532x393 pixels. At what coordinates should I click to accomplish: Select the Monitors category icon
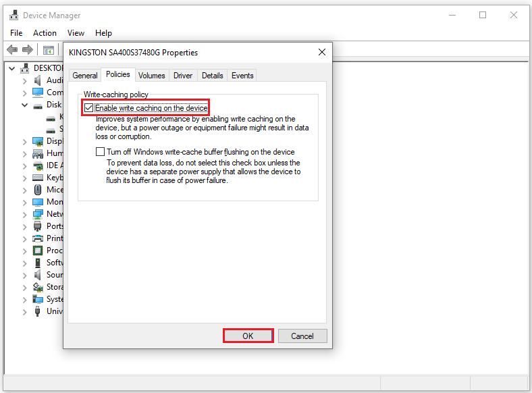(x=38, y=202)
